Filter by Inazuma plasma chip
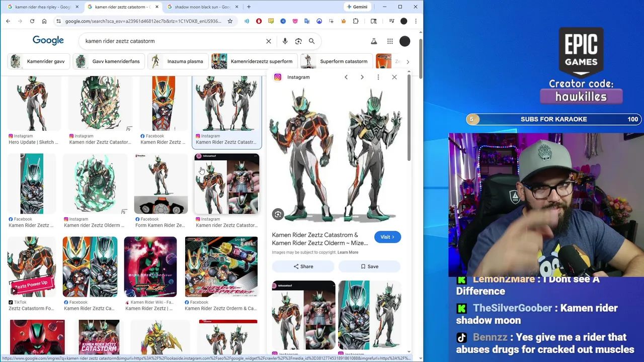The width and height of the screenshot is (644, 362). pyautogui.click(x=178, y=61)
